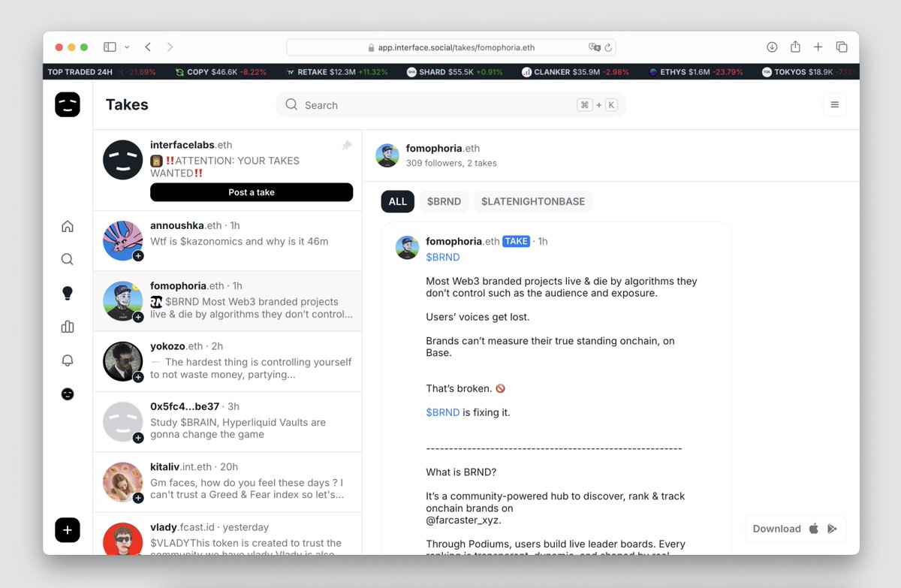
Task: Click plus badge on 0x5fc4...be37 avatar
Action: click(x=138, y=438)
